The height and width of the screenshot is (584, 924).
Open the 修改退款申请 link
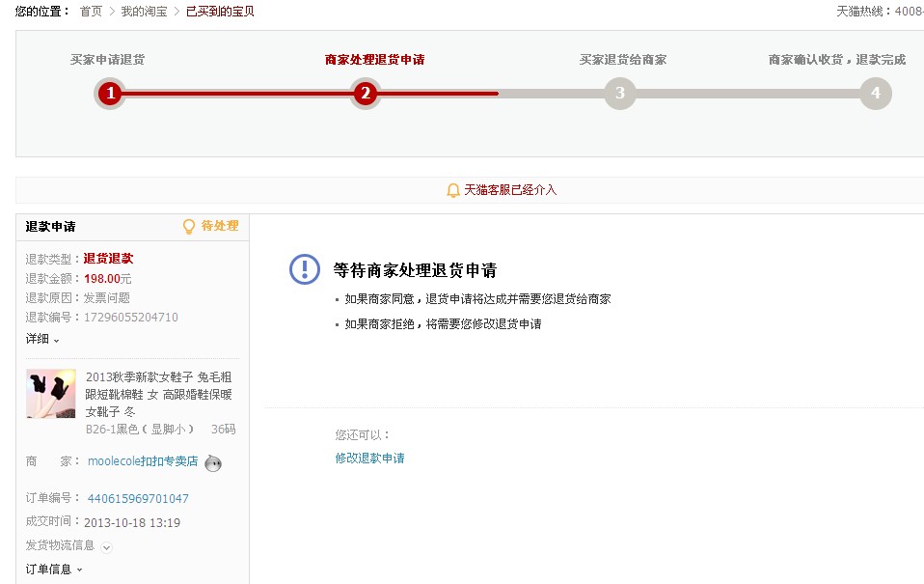[368, 458]
